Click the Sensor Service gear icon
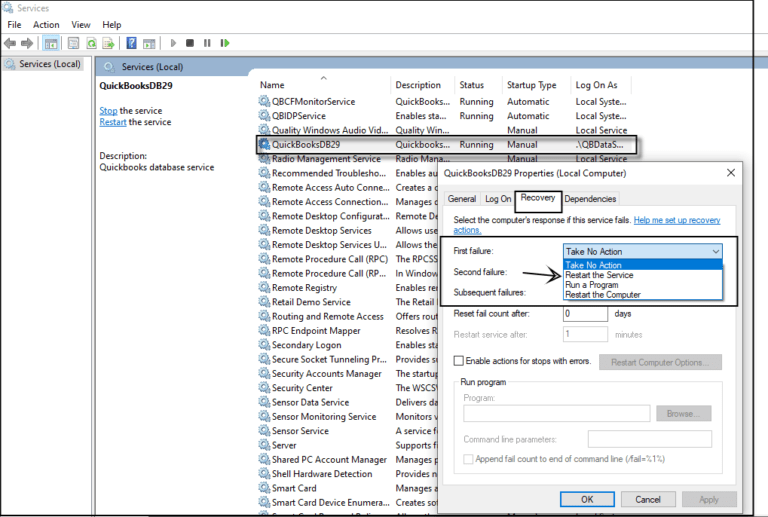The width and height of the screenshot is (768, 517). (x=264, y=431)
